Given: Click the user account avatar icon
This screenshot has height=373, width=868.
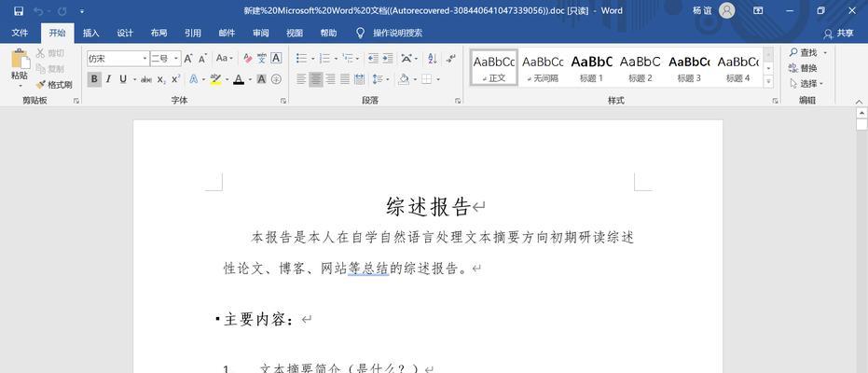Looking at the screenshot, I should coord(727,10).
